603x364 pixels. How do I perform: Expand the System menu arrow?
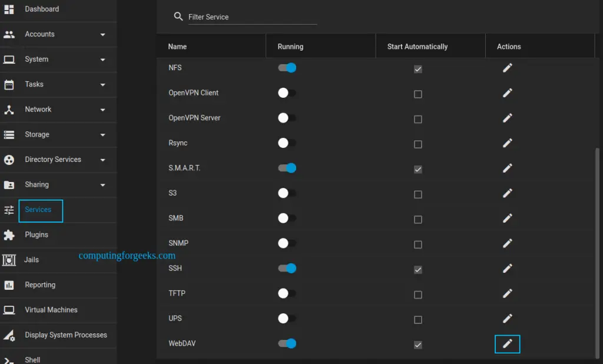point(102,59)
